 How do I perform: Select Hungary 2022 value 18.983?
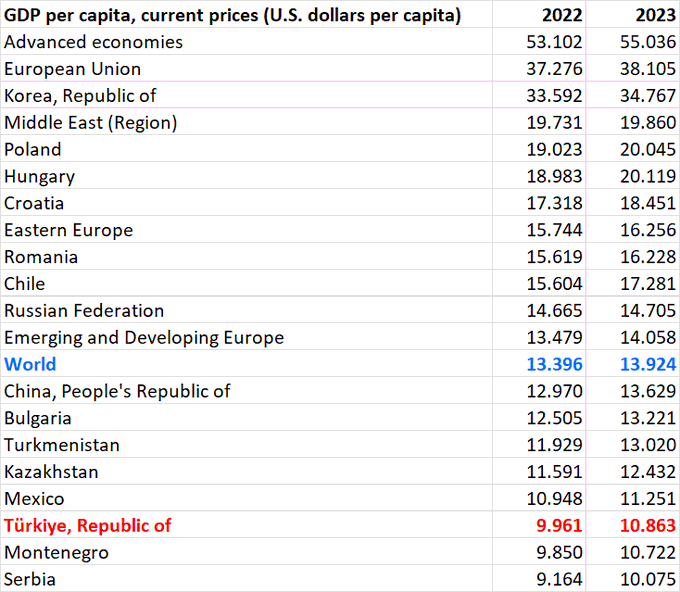pyautogui.click(x=554, y=177)
